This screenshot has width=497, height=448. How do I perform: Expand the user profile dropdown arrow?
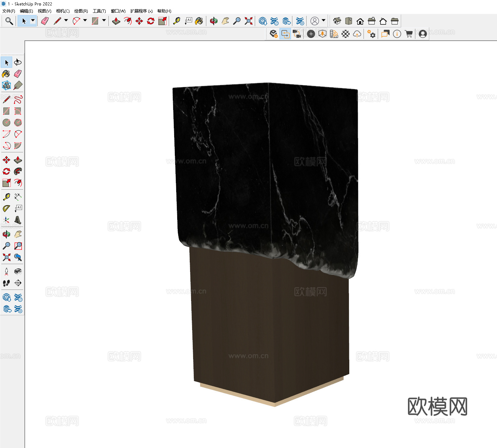click(324, 21)
